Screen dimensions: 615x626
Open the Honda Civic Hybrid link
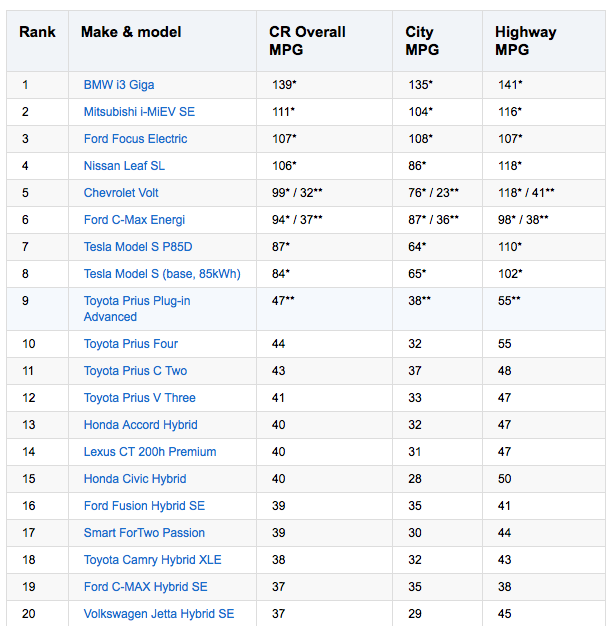click(134, 479)
